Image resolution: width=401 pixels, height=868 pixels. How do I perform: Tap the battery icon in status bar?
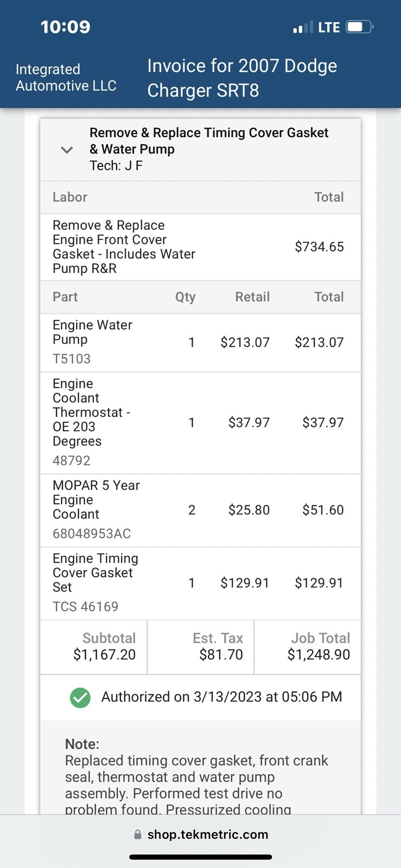pyautogui.click(x=360, y=27)
